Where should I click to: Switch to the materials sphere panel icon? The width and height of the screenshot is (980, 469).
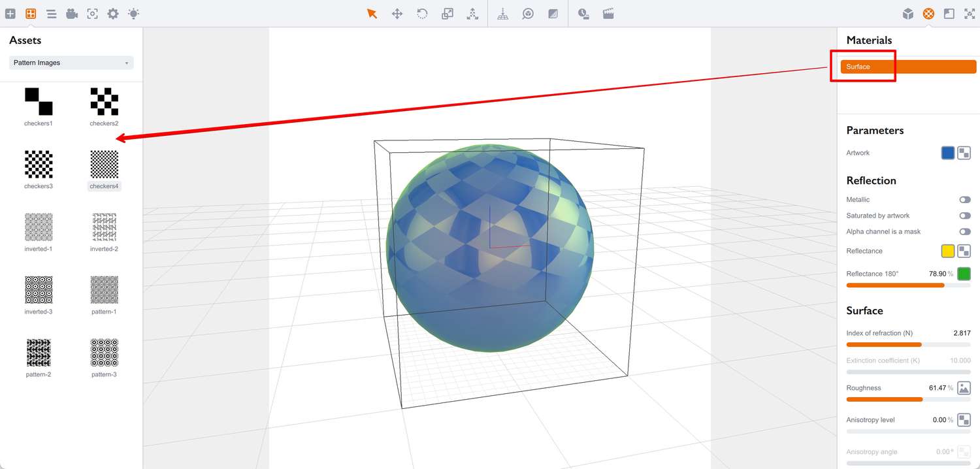[x=928, y=14]
